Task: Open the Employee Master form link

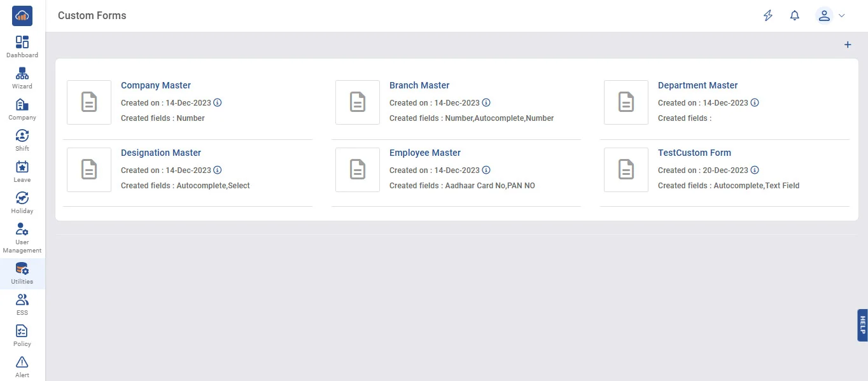Action: pos(424,153)
